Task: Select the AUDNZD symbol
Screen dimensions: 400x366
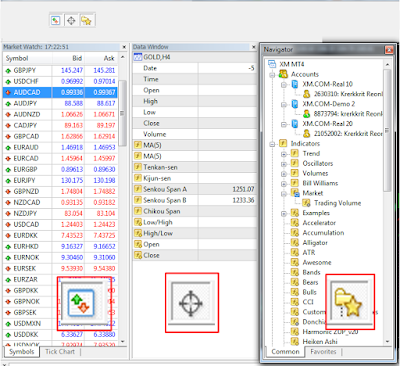Action: [x=60, y=114]
